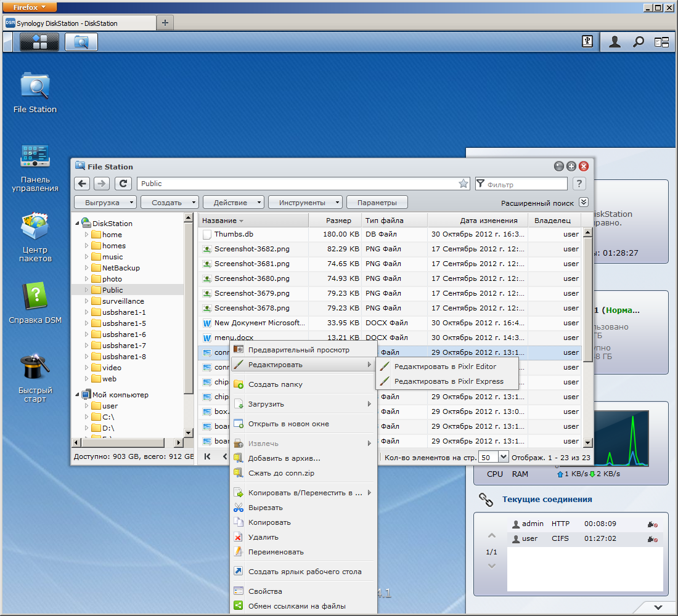This screenshot has width=678, height=616.
Task: Open the Инструменты dropdown menu
Action: pyautogui.click(x=305, y=203)
